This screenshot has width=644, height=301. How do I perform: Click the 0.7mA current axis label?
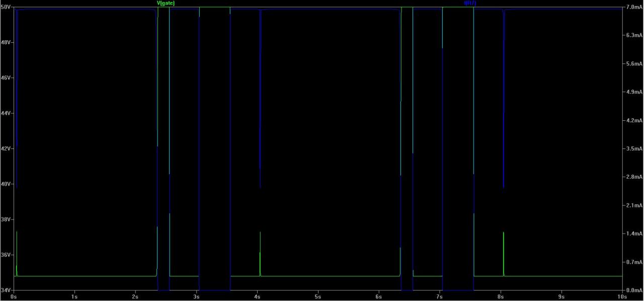(634, 262)
